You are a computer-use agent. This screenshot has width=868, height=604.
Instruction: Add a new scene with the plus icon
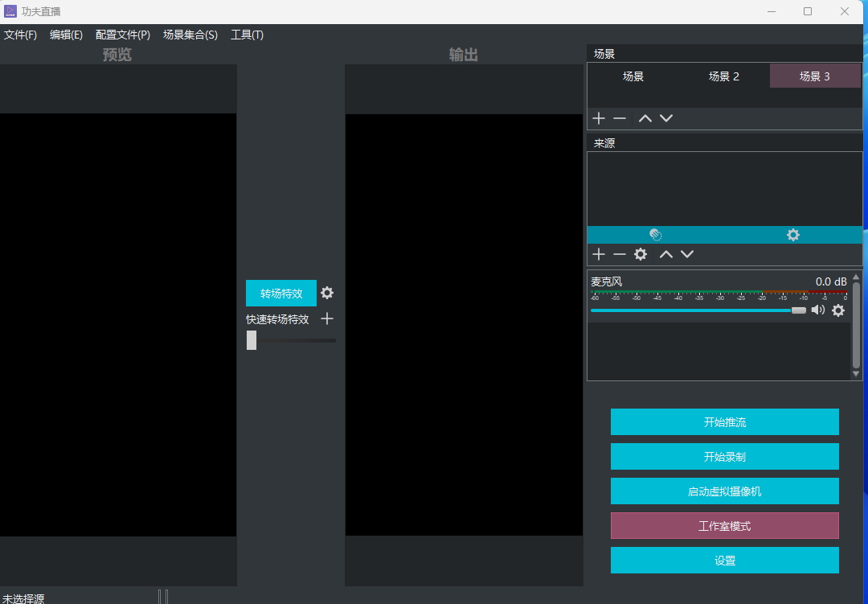click(x=599, y=118)
